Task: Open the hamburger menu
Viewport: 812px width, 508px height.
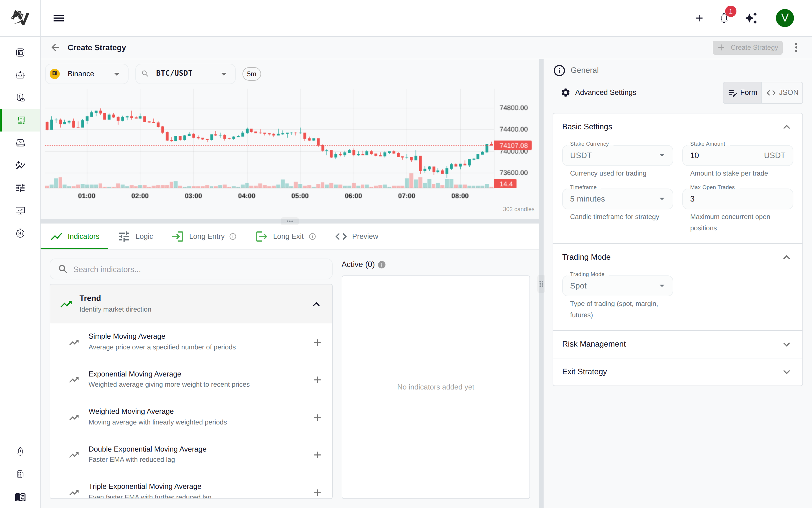Action: pos(58,18)
